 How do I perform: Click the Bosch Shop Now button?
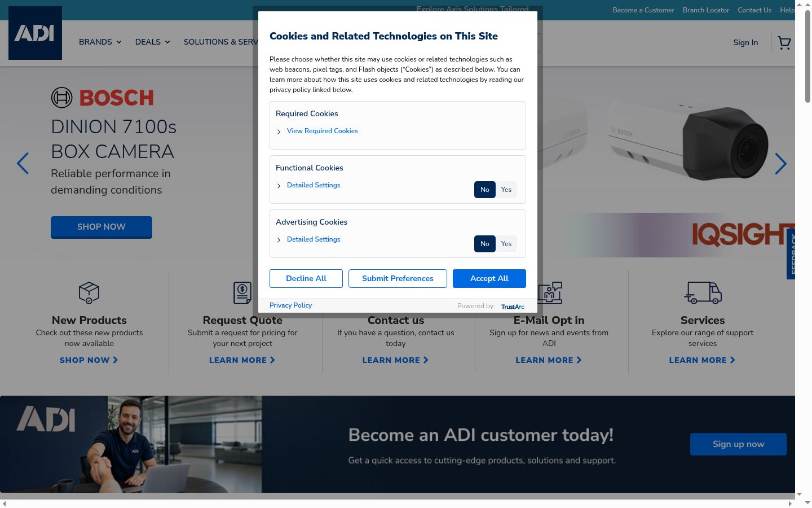point(101,227)
